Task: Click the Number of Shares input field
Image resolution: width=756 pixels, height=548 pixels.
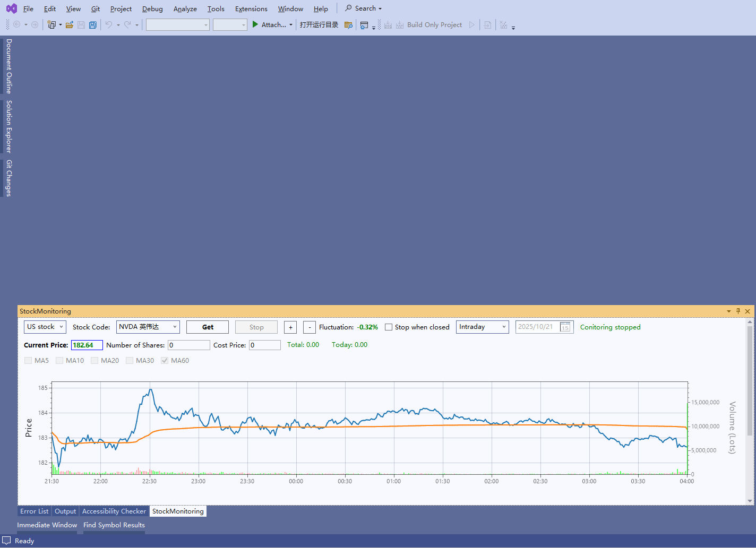Action: pyautogui.click(x=188, y=345)
